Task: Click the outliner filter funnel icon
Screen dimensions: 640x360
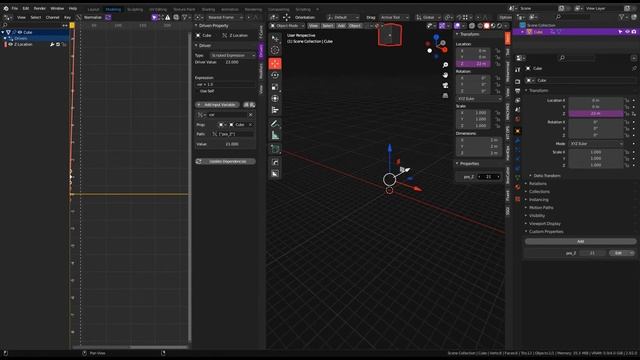Action: point(621,17)
